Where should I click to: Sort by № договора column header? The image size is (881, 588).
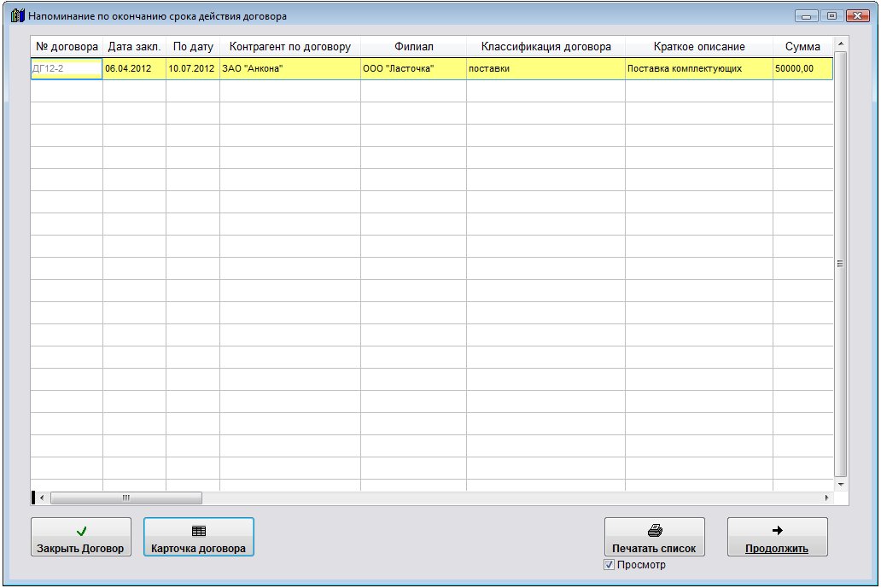point(67,47)
